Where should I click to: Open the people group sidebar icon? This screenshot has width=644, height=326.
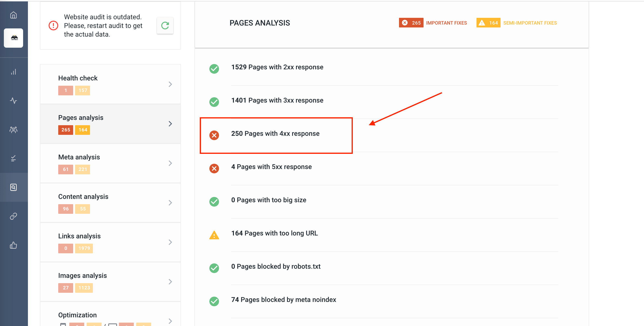[13, 130]
